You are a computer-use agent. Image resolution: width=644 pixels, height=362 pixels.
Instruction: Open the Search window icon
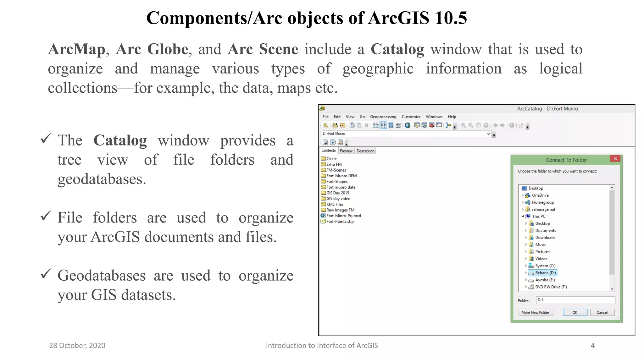tap(424, 125)
